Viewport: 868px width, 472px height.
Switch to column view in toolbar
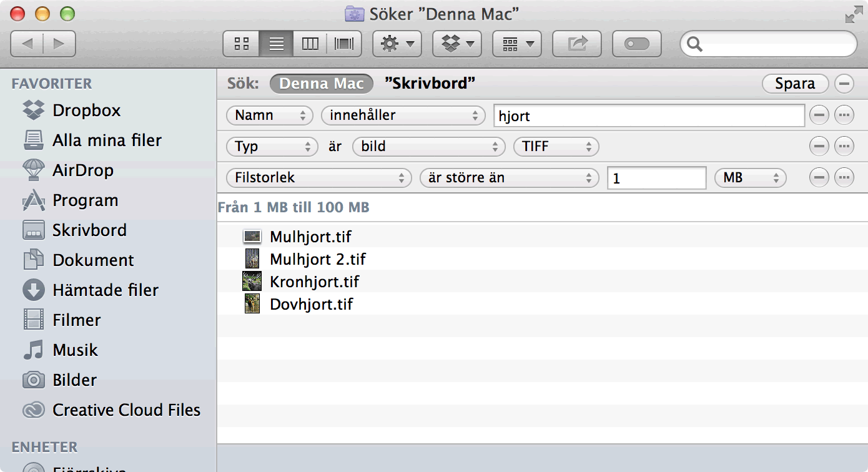pyautogui.click(x=310, y=44)
